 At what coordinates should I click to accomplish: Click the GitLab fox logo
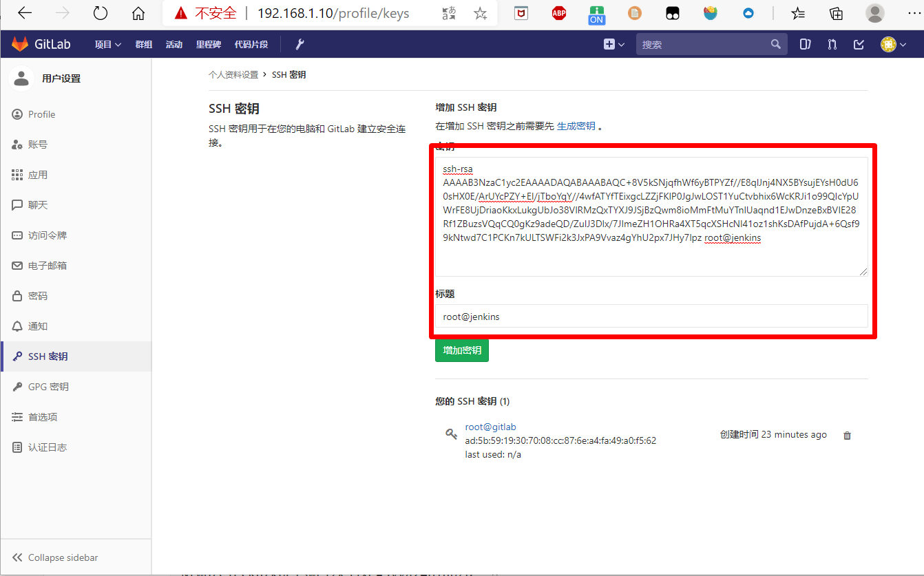click(x=19, y=43)
